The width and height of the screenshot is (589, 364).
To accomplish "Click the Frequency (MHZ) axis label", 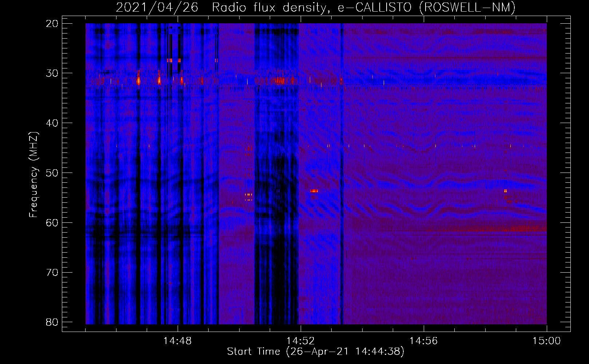I will click(x=33, y=175).
